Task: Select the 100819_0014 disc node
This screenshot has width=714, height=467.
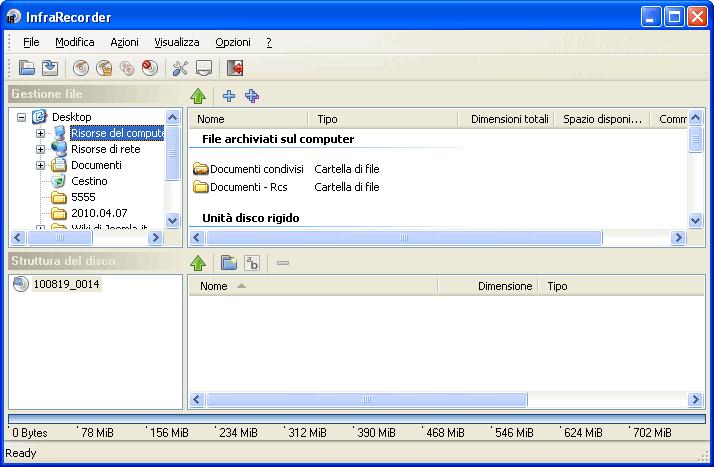Action: pyautogui.click(x=66, y=284)
